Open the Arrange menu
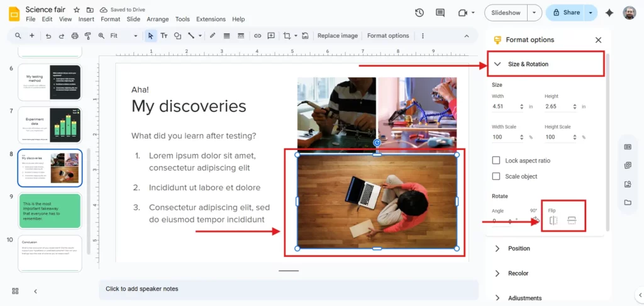The width and height of the screenshot is (644, 306). pyautogui.click(x=157, y=20)
